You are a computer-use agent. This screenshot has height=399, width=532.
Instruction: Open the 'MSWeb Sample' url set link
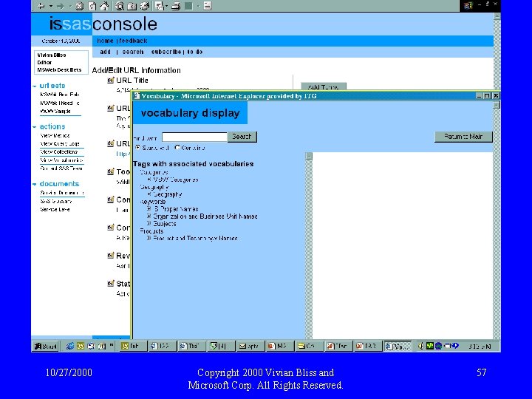click(x=55, y=112)
